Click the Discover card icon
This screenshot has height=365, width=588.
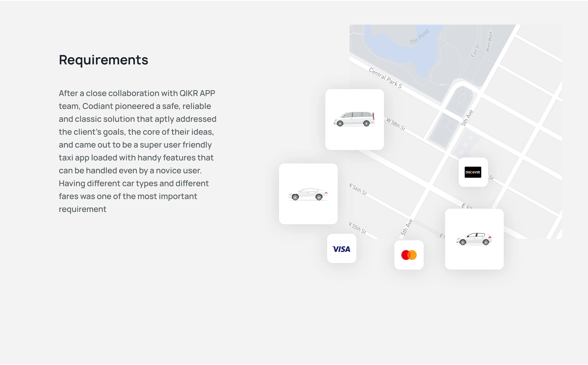[473, 172]
